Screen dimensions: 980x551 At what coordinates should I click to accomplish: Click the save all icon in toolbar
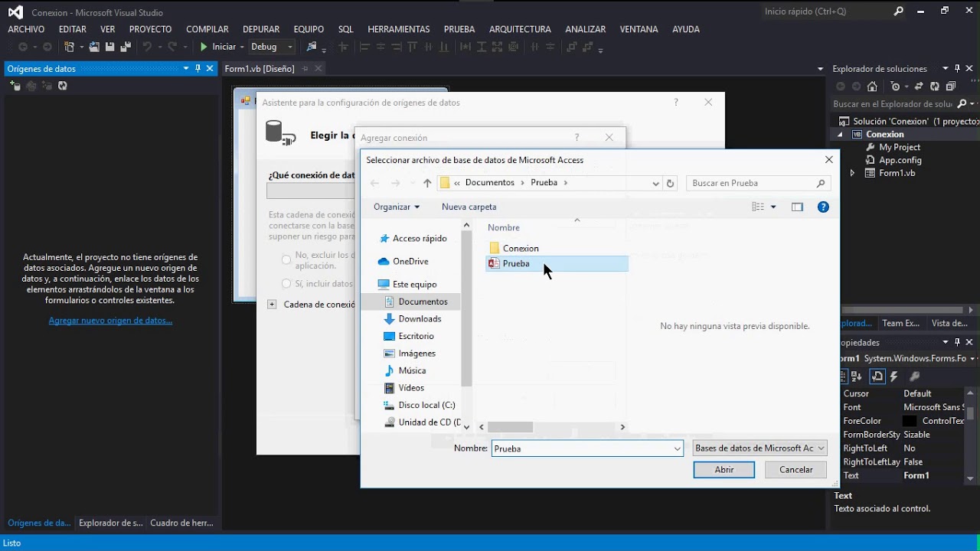(126, 47)
